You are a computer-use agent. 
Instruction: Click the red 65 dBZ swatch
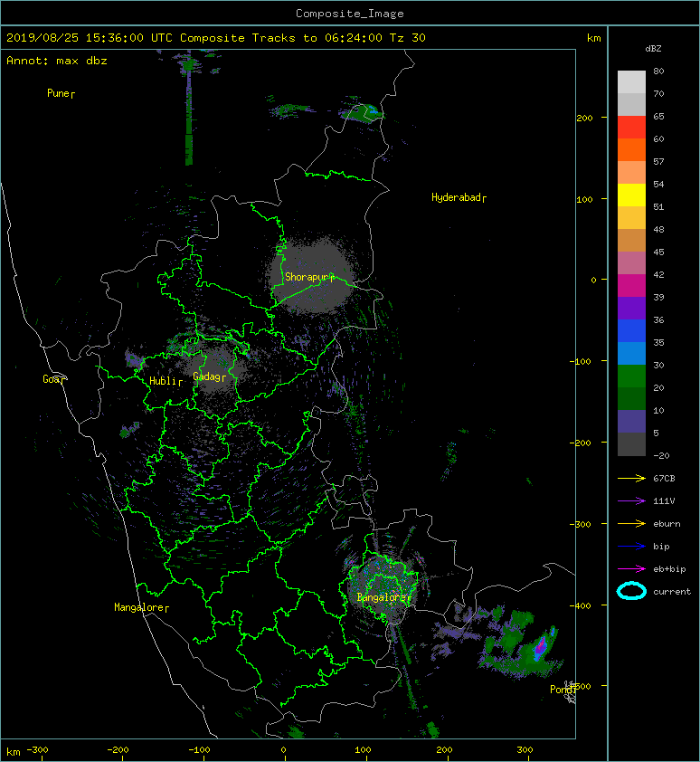(x=631, y=128)
